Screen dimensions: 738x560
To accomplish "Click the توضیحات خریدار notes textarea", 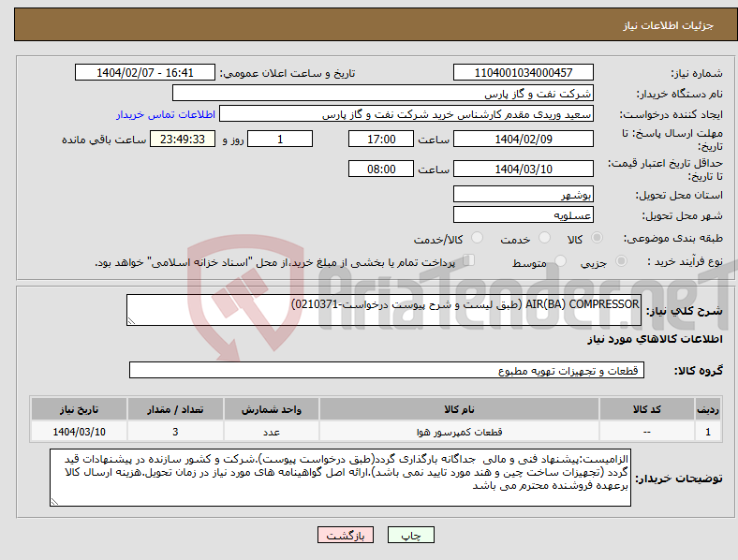I will coord(340,478).
